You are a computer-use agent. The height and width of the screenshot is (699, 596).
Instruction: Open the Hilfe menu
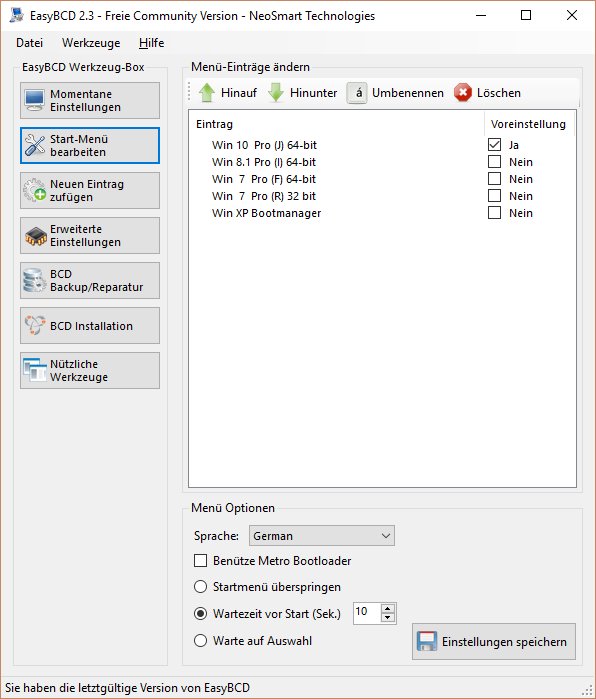tap(152, 43)
